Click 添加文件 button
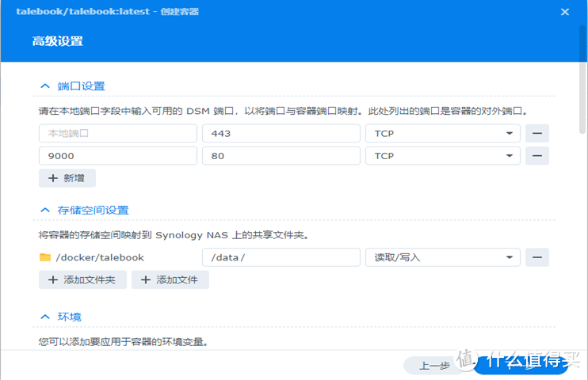This screenshot has width=588, height=380. 170,280
